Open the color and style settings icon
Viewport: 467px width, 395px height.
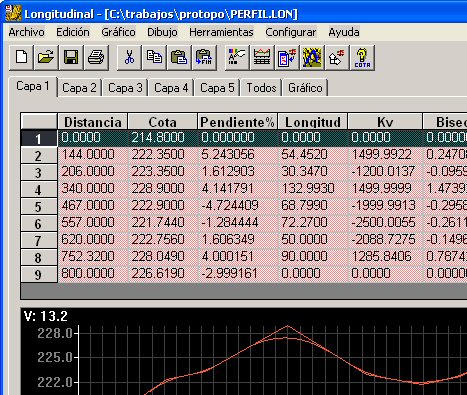pyautogui.click(x=237, y=58)
